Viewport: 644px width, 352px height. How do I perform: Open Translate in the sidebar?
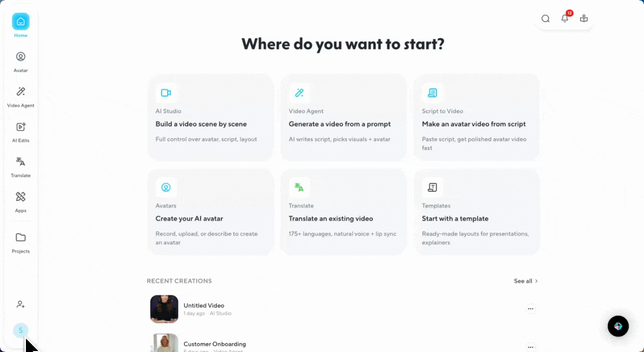point(21,166)
